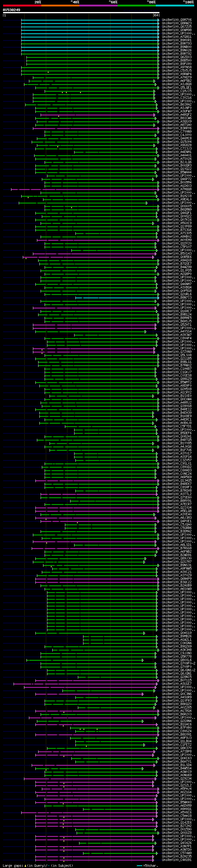Click label UniRef100_A3UFW7
This screenshot has height=868, width=197.
click(x=177, y=111)
